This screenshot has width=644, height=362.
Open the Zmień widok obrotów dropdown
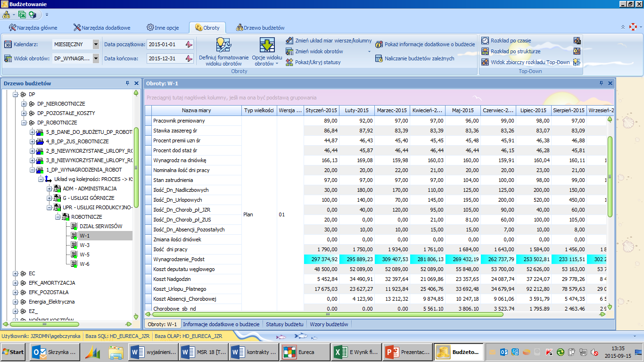click(x=369, y=51)
